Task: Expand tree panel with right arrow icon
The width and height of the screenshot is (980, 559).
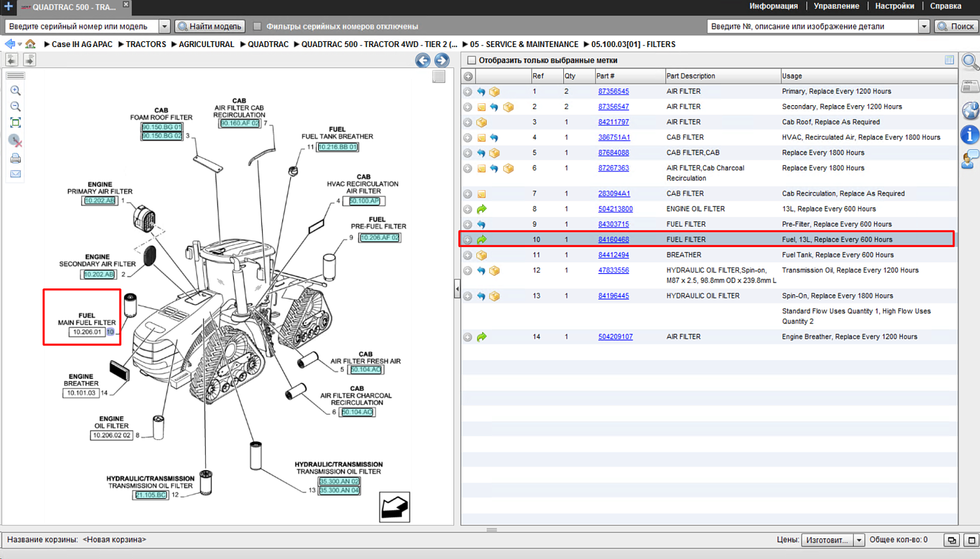Action: tap(29, 59)
